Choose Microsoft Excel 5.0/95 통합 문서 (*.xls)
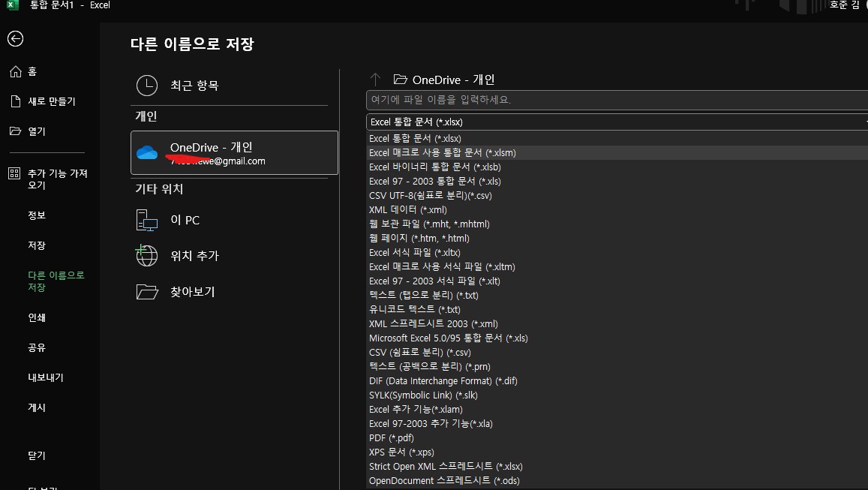868x490 pixels. coord(617,338)
